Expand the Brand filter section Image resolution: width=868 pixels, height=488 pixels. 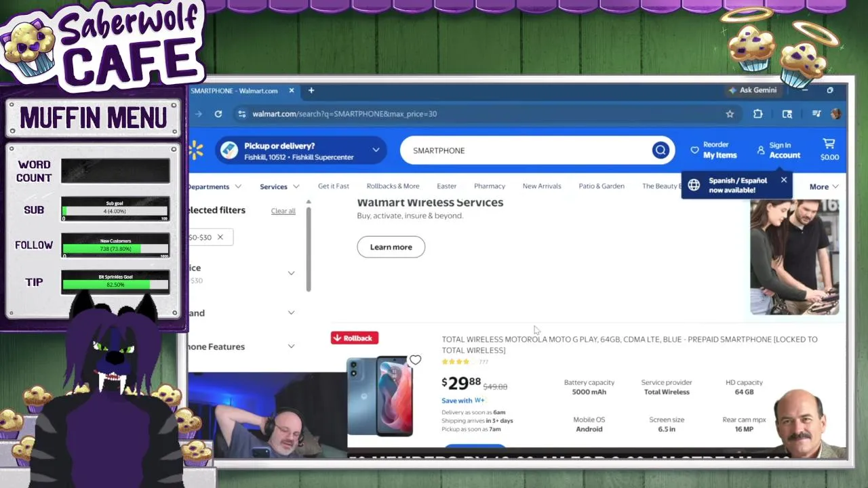pyautogui.click(x=291, y=312)
